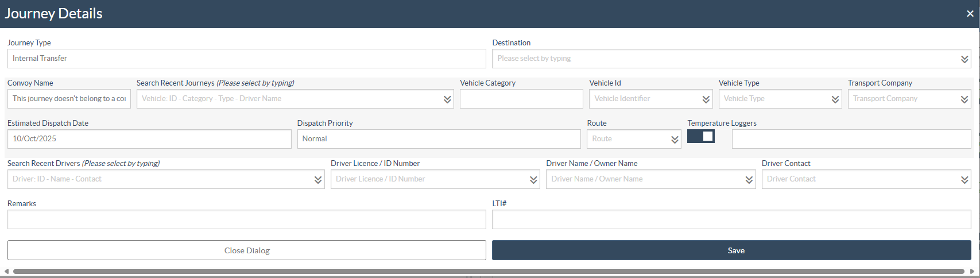Open Driver Licence / ID Number chevron
Screen dimensions: 980x278
pyautogui.click(x=533, y=180)
